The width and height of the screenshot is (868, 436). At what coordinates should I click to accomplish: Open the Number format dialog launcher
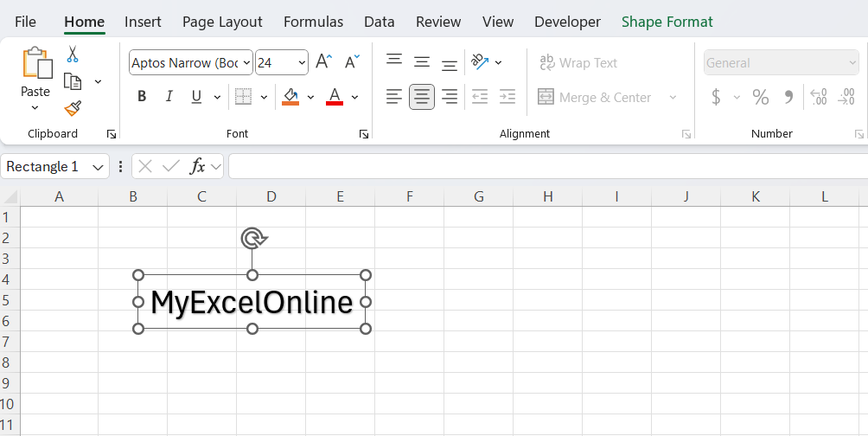859,133
